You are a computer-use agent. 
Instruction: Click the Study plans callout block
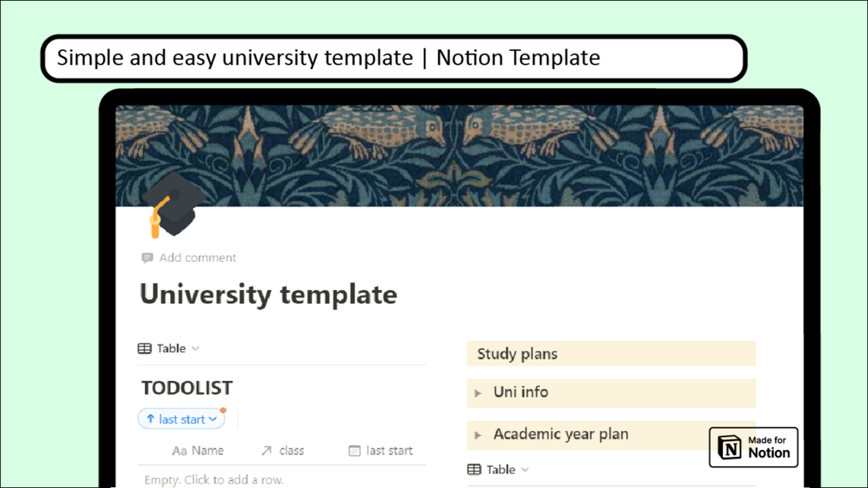coord(611,353)
